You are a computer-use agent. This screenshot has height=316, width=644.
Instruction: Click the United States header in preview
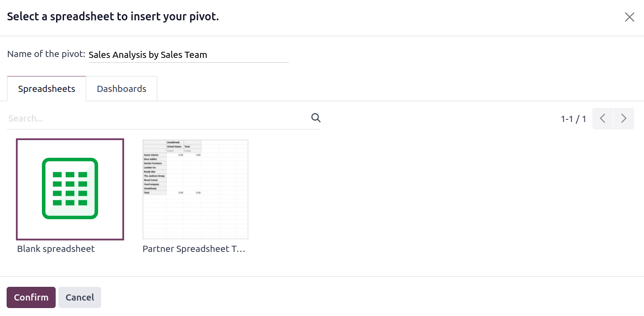pos(174,147)
